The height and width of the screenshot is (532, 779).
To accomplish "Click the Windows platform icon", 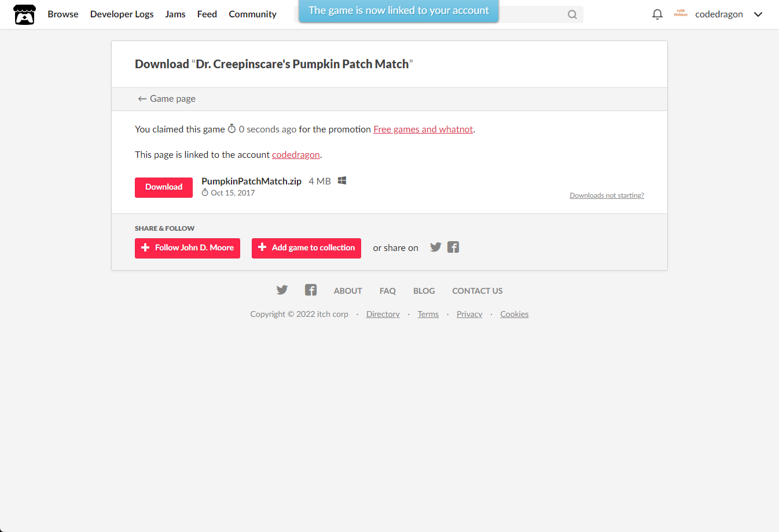I will click(x=342, y=181).
